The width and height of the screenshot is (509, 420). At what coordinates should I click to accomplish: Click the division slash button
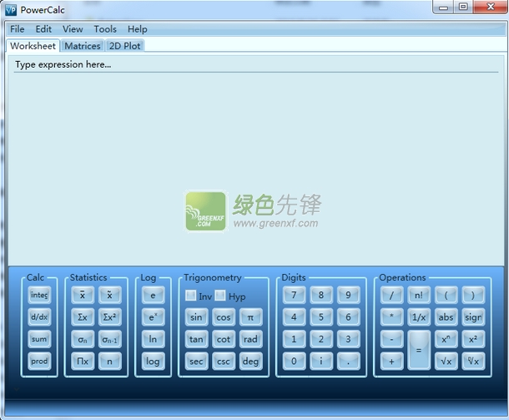pos(392,295)
